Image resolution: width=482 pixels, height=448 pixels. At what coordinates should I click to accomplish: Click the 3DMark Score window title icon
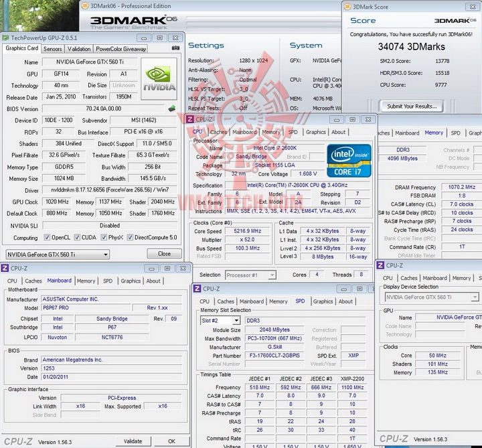[347, 7]
